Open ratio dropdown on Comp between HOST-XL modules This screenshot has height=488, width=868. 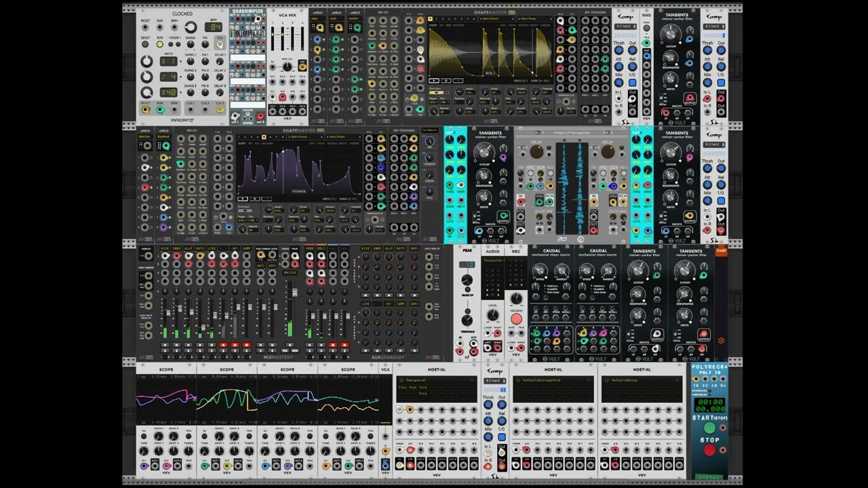(x=495, y=381)
